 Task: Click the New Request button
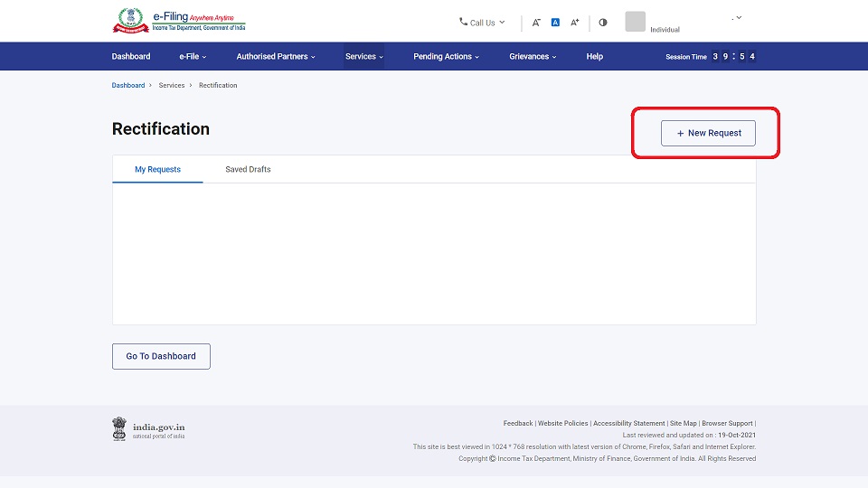pos(708,133)
